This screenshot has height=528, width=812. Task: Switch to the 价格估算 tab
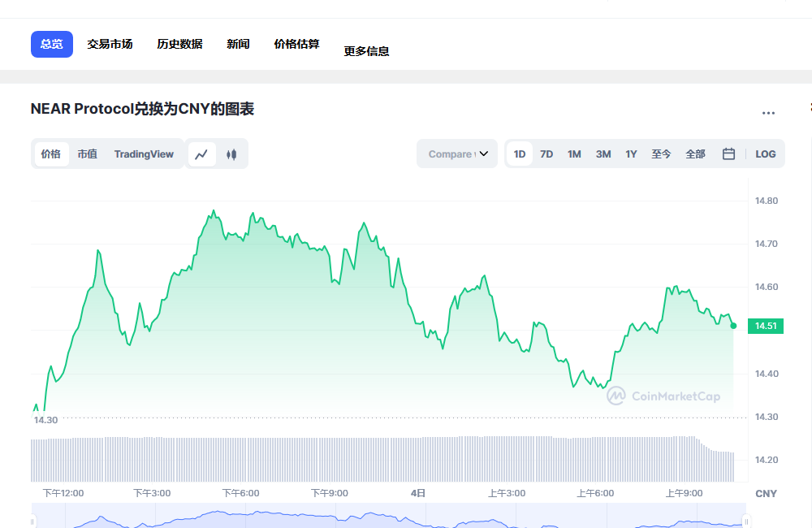click(296, 44)
